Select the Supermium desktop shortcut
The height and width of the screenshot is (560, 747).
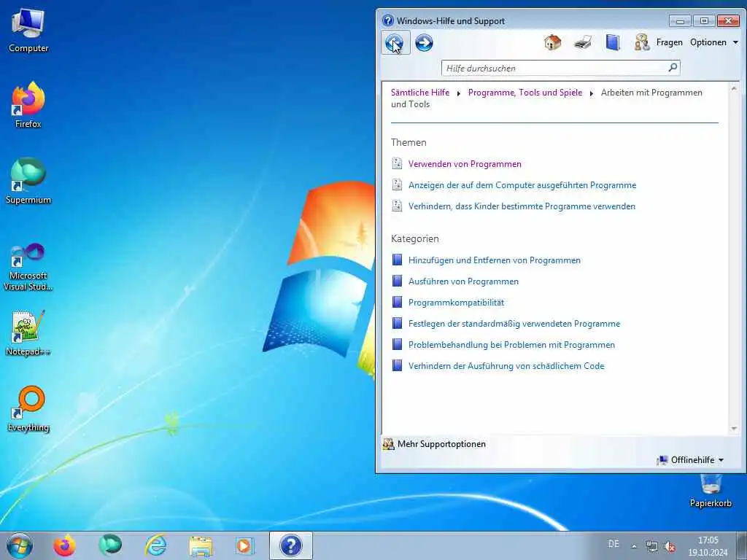point(28,181)
